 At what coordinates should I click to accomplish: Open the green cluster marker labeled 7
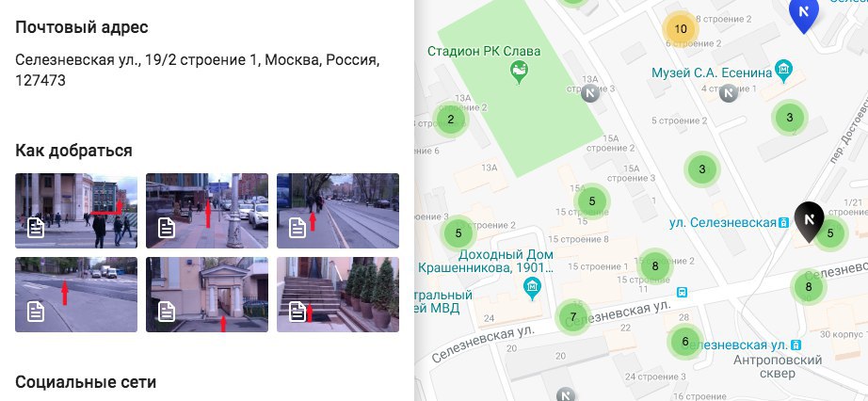[x=573, y=317]
